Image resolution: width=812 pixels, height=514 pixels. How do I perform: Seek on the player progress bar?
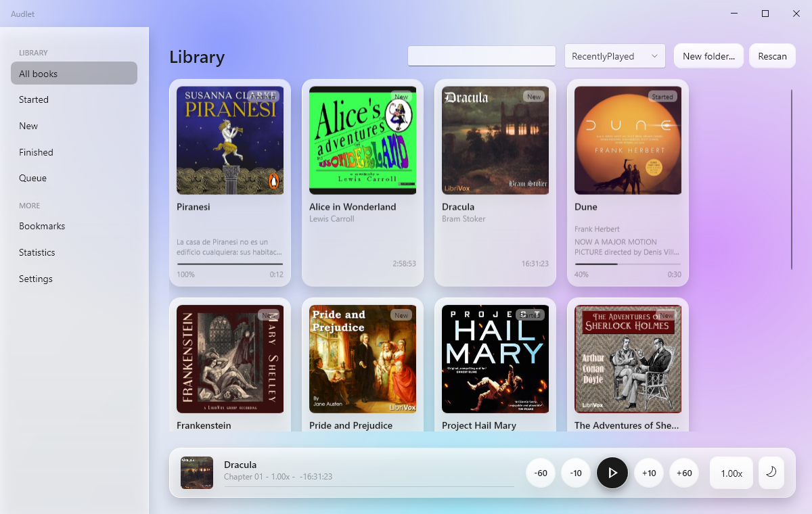[369, 486]
